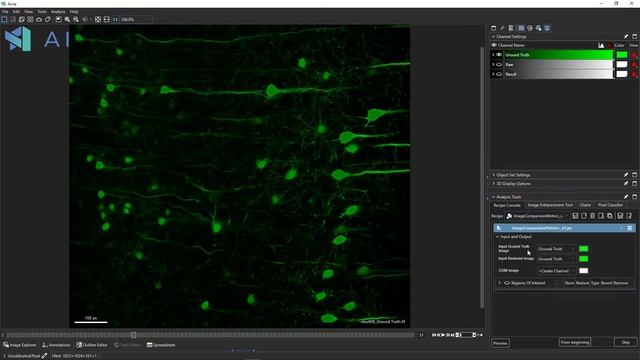This screenshot has width=640, height=360.
Task: Collapse the Input and Output section
Action: coord(497,237)
